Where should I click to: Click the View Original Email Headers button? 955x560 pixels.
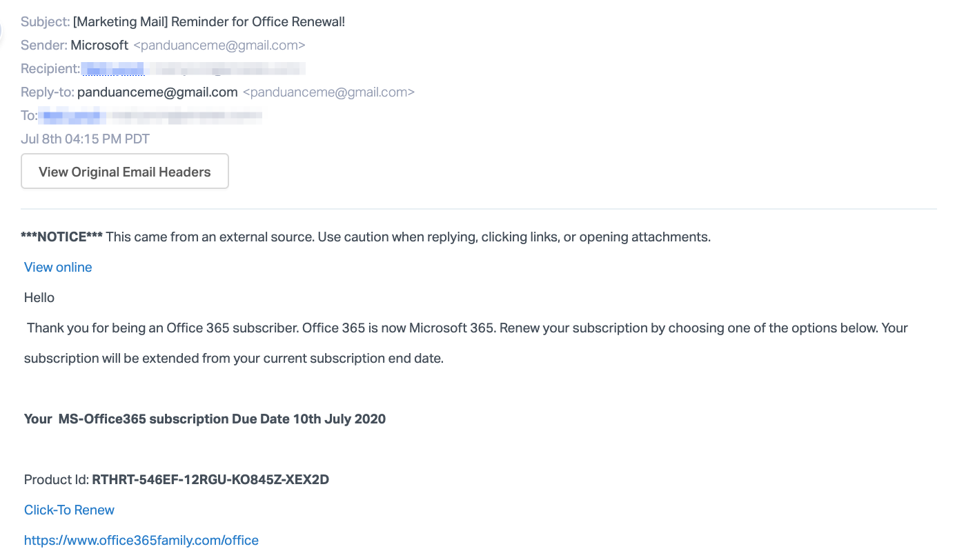(x=125, y=172)
